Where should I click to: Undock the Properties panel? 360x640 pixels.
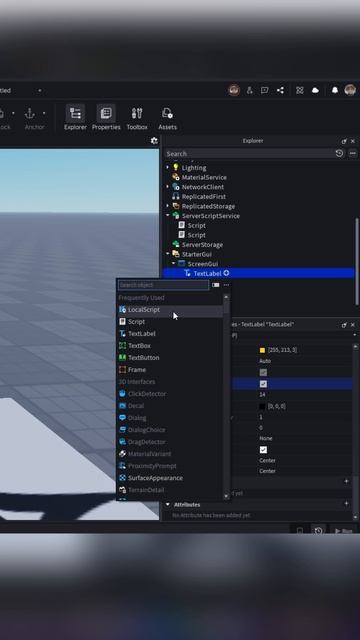pyautogui.click(x=344, y=325)
